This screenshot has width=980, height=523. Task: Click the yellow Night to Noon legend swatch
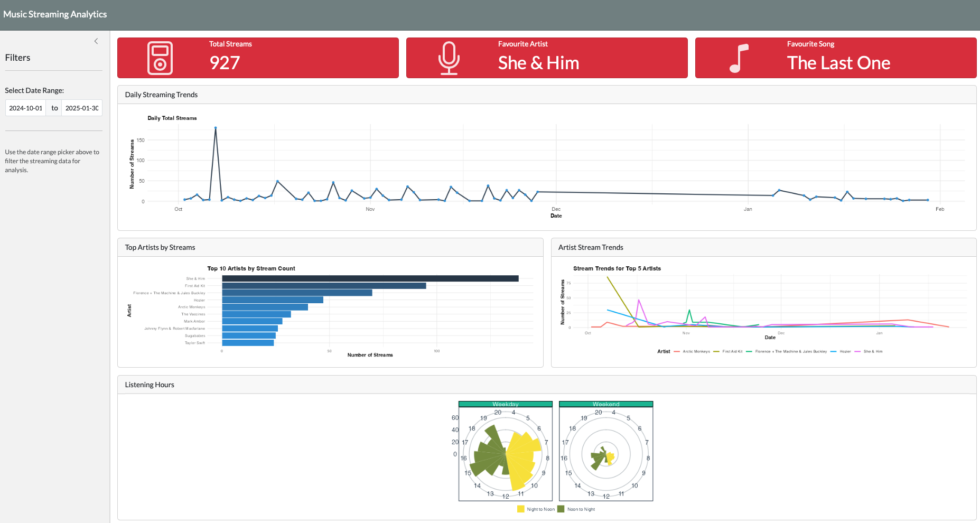[521, 509]
